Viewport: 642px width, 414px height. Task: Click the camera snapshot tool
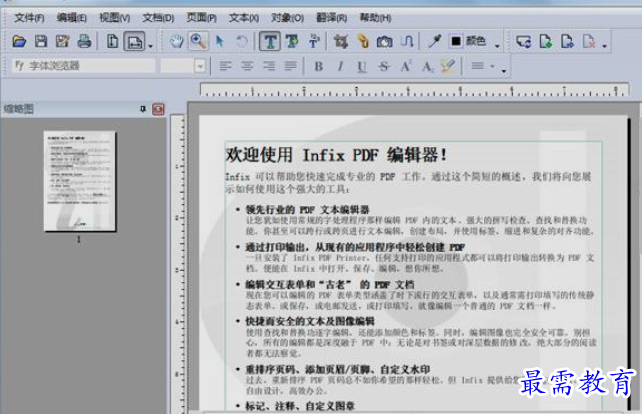[384, 41]
